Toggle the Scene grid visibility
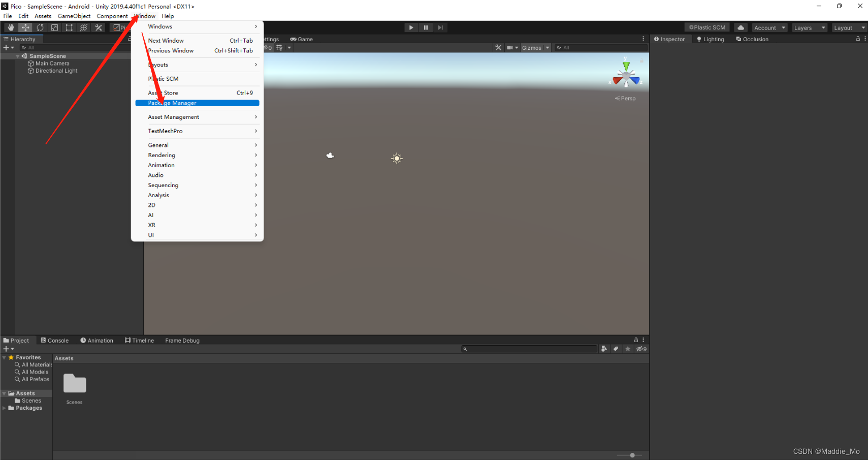 tap(279, 48)
